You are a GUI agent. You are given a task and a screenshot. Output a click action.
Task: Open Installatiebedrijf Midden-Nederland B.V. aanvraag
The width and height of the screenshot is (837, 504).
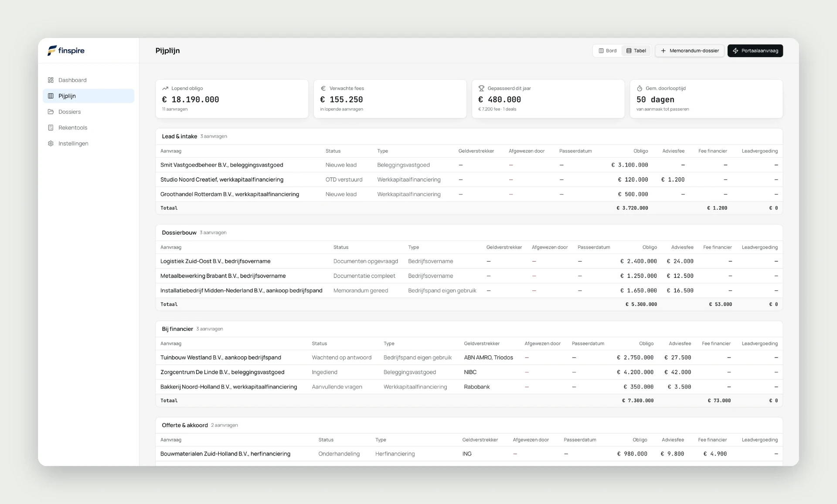469,290
